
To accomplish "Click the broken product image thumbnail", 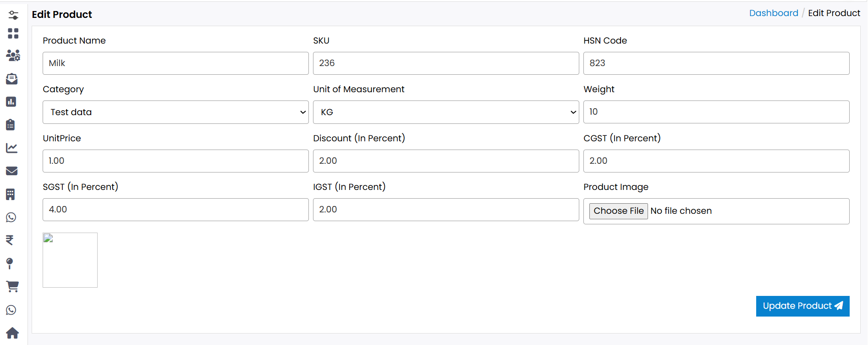I will point(70,260).
